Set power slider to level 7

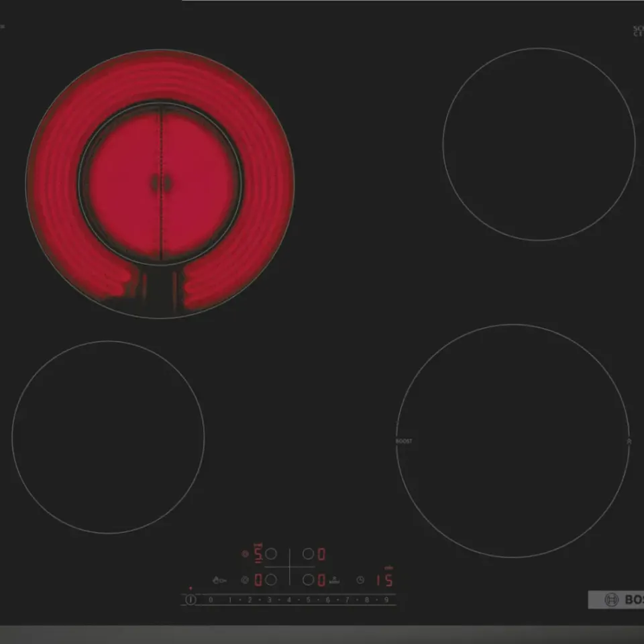347,600
